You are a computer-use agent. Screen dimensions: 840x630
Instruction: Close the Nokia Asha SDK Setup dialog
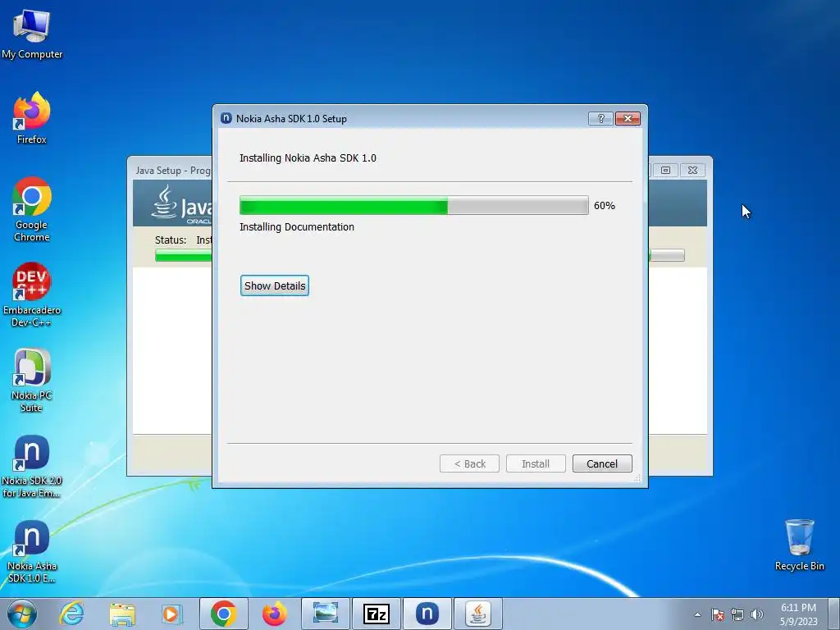coord(628,118)
